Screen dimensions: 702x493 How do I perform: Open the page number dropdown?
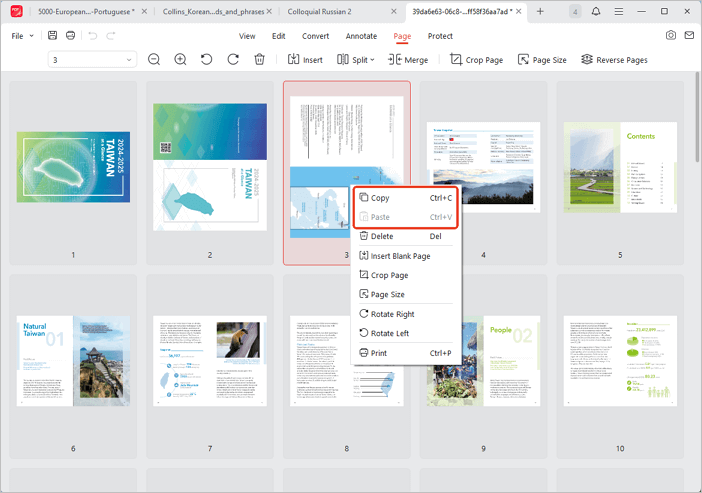(129, 60)
